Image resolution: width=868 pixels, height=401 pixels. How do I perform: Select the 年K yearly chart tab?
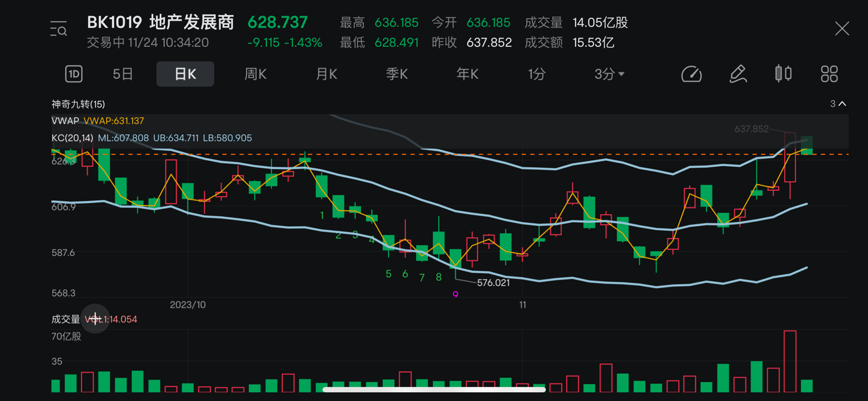coord(468,74)
